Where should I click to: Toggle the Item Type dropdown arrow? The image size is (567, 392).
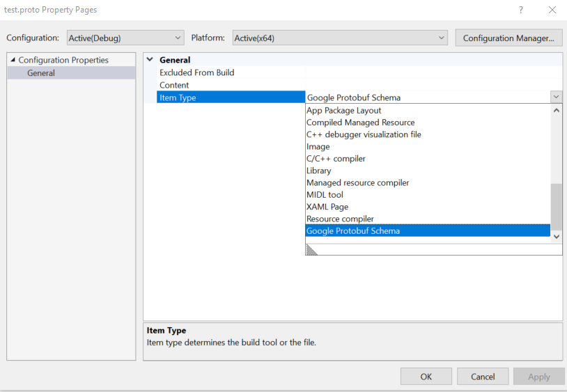pyautogui.click(x=556, y=97)
